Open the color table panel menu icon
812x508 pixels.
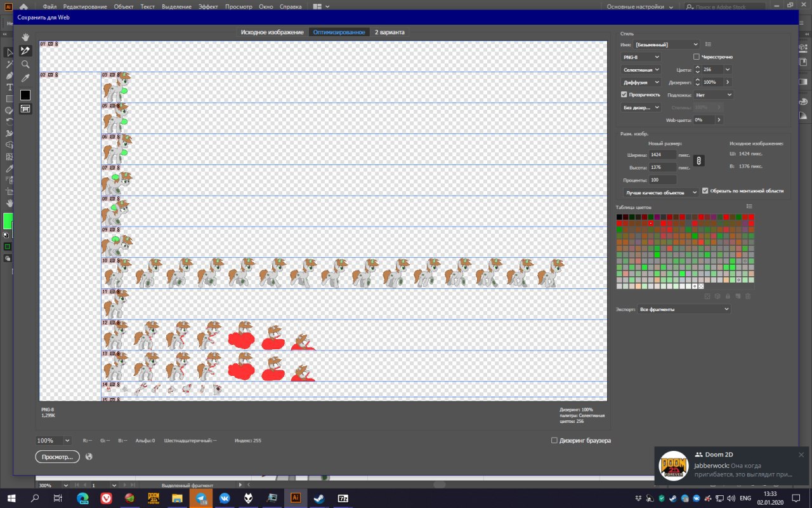point(749,206)
